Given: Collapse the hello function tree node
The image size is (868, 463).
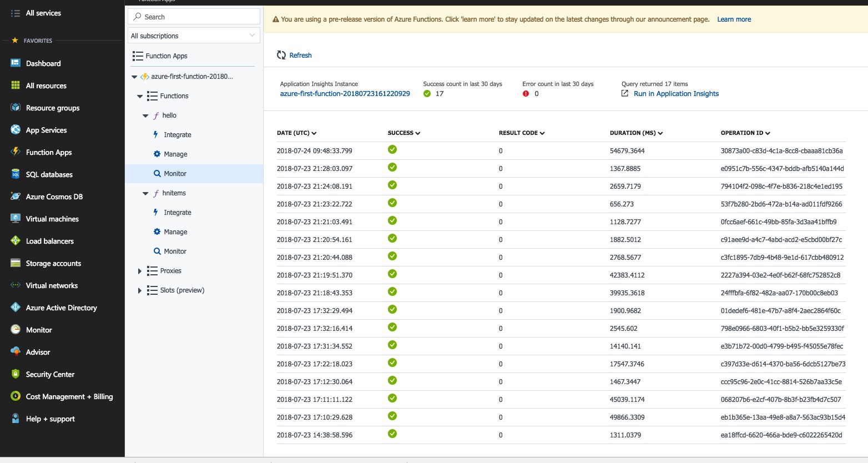Looking at the screenshot, I should pyautogui.click(x=145, y=115).
